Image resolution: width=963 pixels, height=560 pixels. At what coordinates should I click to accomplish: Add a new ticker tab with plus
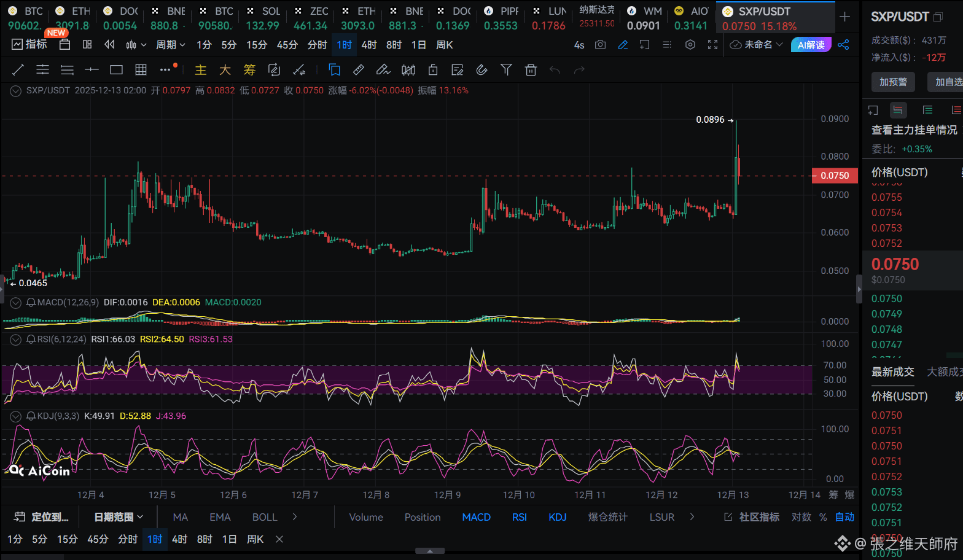coord(845,17)
